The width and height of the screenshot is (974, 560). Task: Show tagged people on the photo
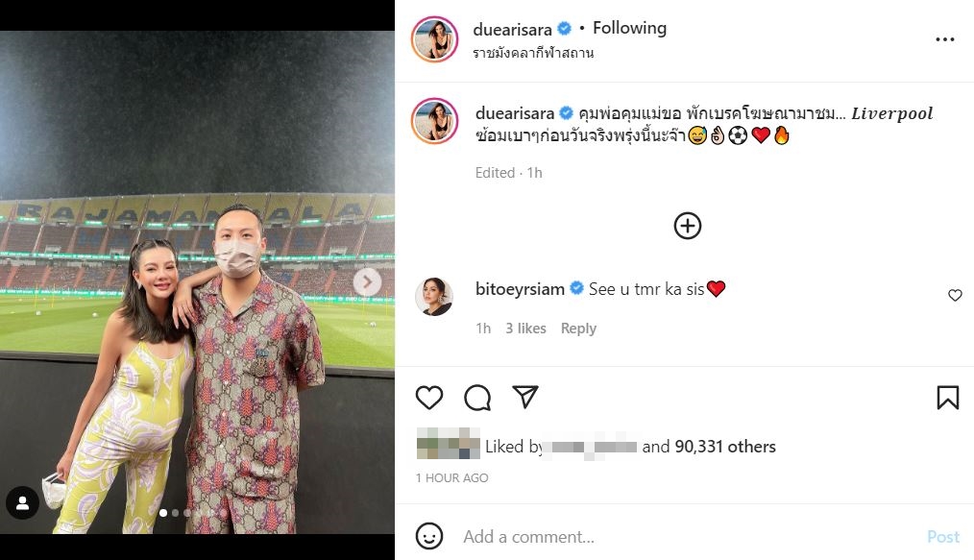(x=22, y=502)
